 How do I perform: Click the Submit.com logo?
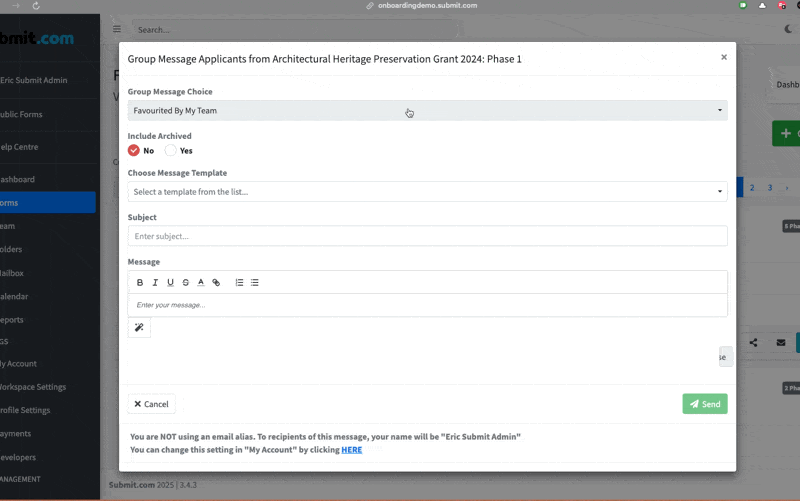pyautogui.click(x=37, y=38)
